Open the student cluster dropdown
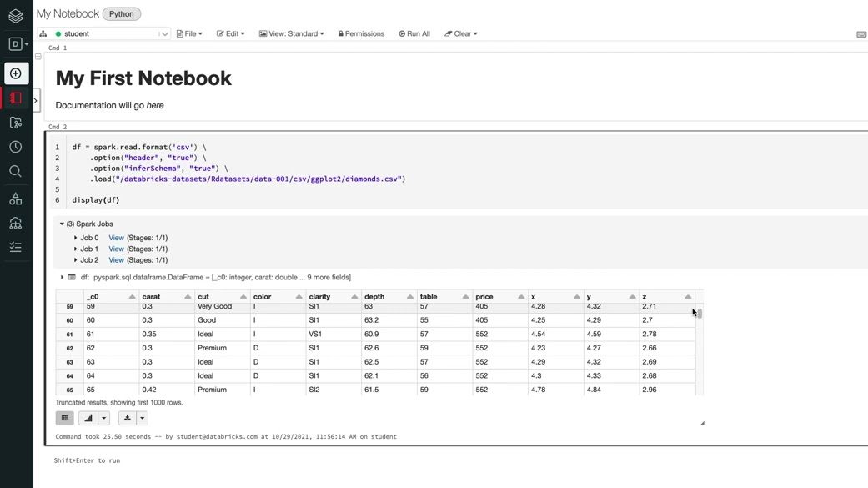The image size is (868, 488). 164,34
